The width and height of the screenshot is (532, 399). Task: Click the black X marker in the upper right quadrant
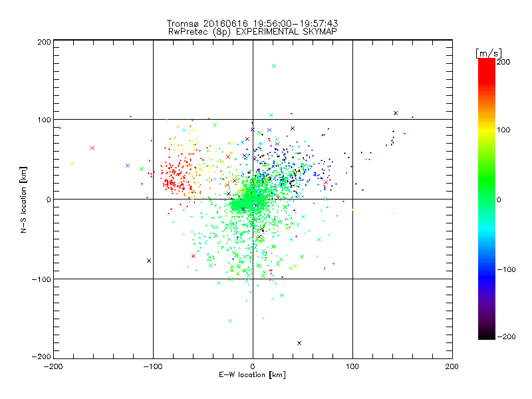[395, 113]
